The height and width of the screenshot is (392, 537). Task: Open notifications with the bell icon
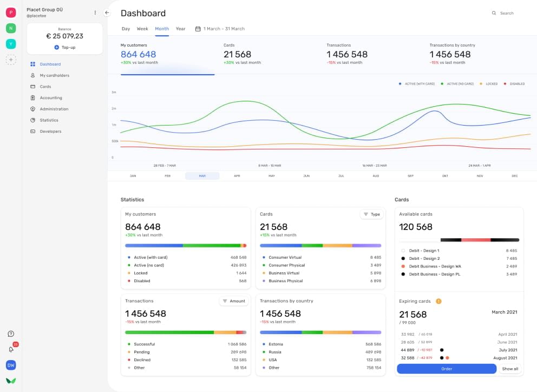pos(10,349)
